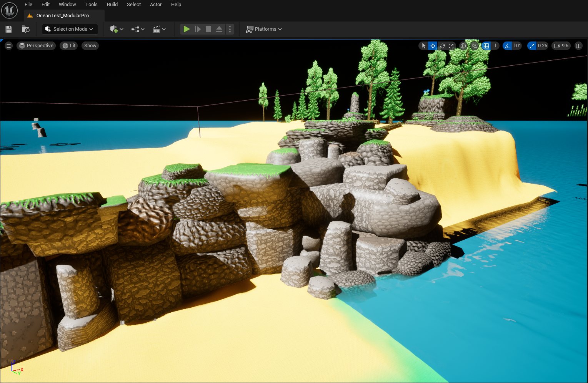Click the Stop play session square button
The width and height of the screenshot is (588, 383).
(x=208, y=29)
